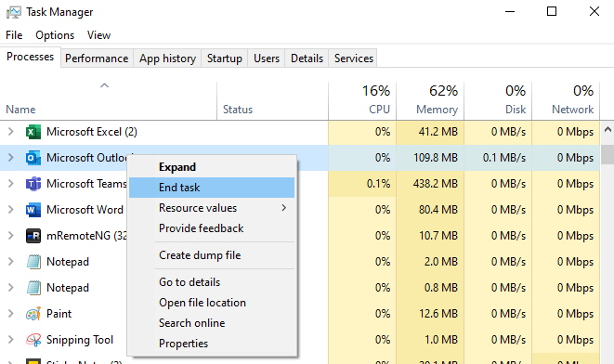Choose Open file location
This screenshot has height=364, width=614.
212,303
